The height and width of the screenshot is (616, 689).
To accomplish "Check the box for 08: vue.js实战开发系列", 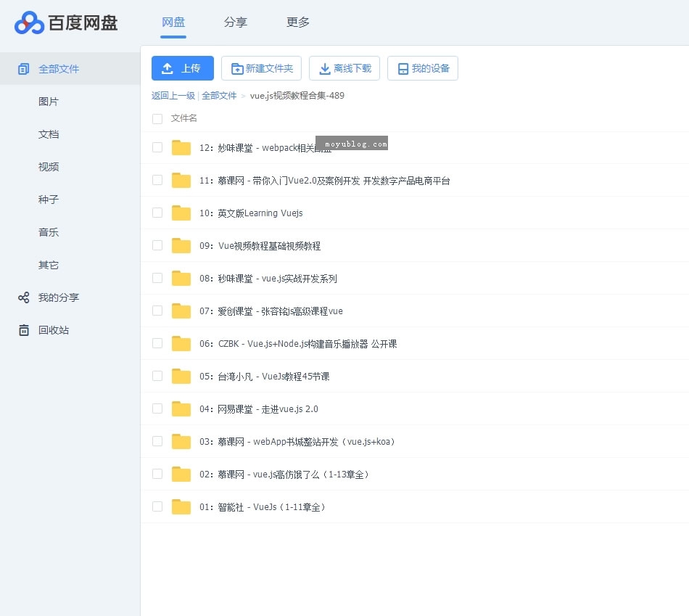I will coord(157,278).
